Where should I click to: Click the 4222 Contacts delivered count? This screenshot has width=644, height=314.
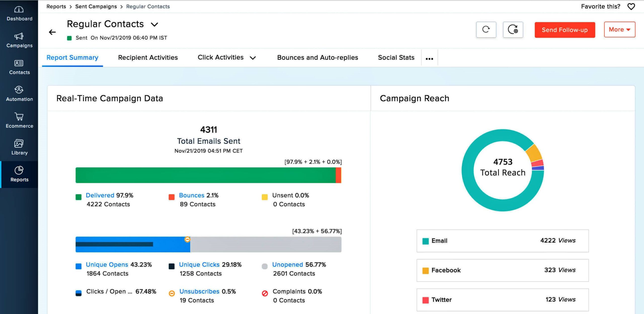pyautogui.click(x=108, y=204)
